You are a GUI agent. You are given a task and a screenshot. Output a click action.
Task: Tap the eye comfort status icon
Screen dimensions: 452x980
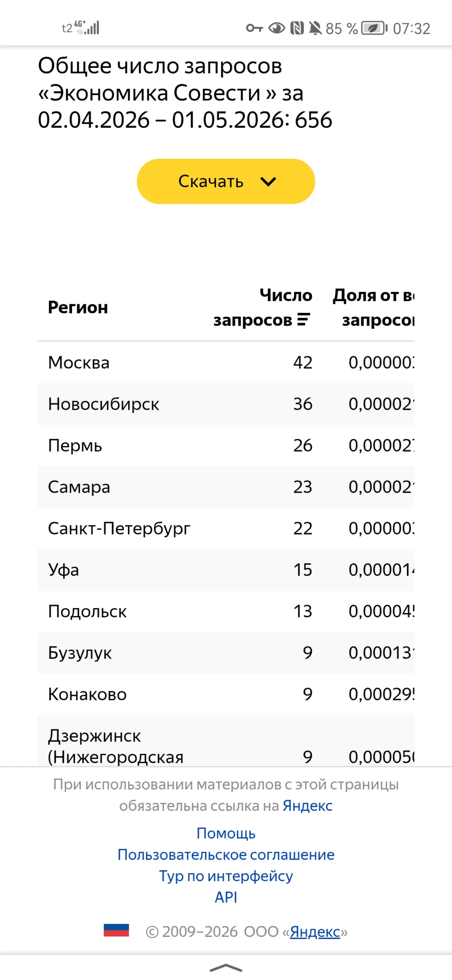(277, 28)
